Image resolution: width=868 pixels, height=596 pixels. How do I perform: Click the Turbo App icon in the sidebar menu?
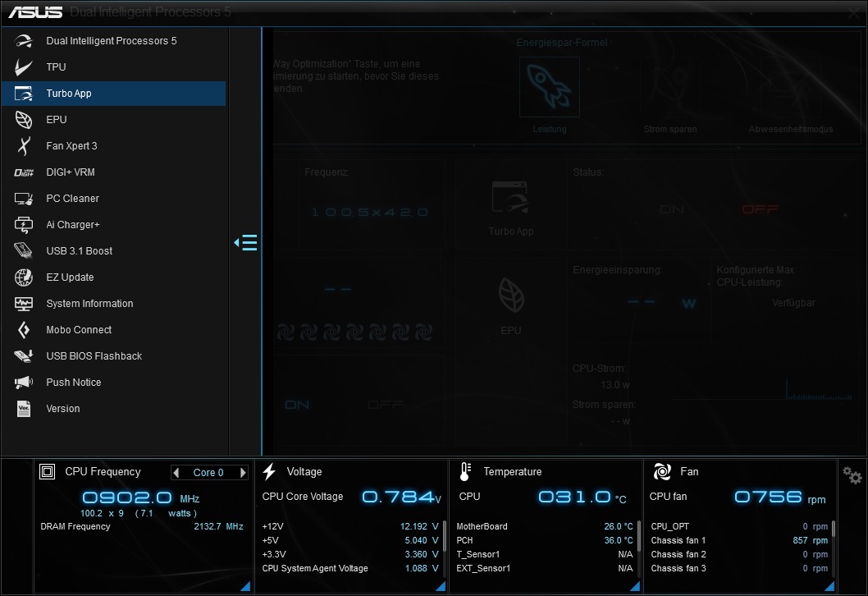[x=24, y=94]
